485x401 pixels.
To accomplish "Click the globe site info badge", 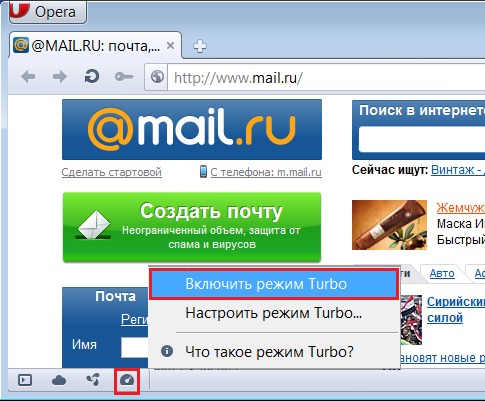I will 157,77.
